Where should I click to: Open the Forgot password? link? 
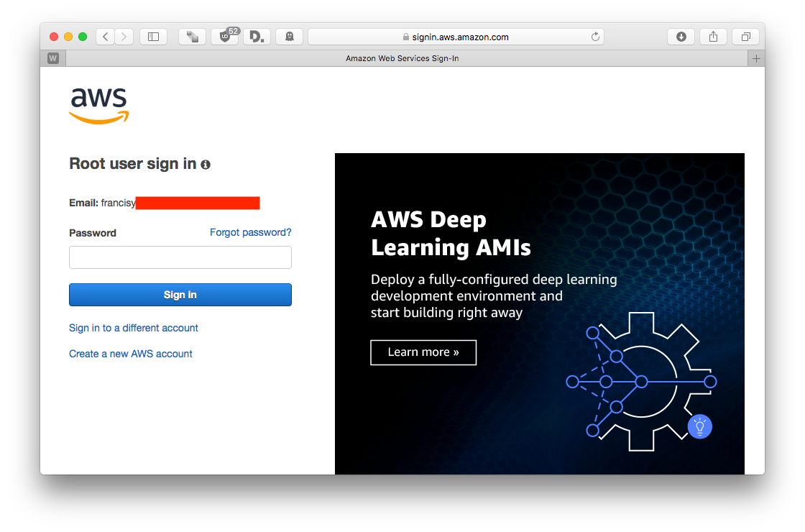click(251, 232)
